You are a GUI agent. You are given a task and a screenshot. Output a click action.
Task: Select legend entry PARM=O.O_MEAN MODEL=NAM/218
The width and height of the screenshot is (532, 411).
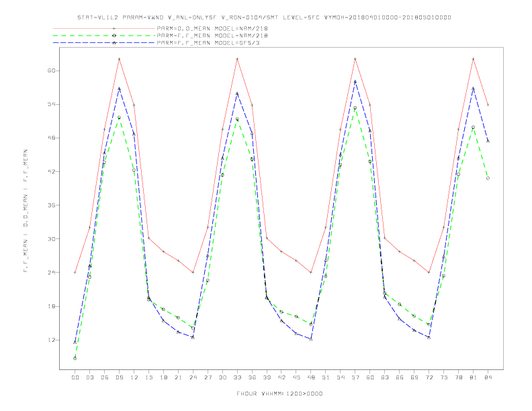pyautogui.click(x=212, y=28)
